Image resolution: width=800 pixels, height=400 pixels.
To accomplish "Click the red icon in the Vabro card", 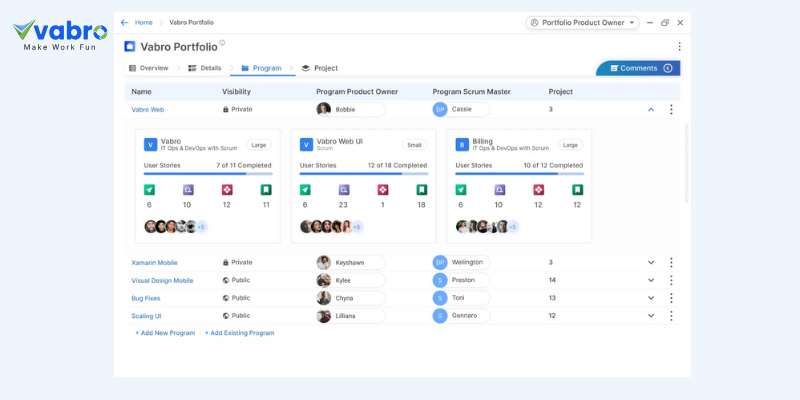I will tap(227, 190).
